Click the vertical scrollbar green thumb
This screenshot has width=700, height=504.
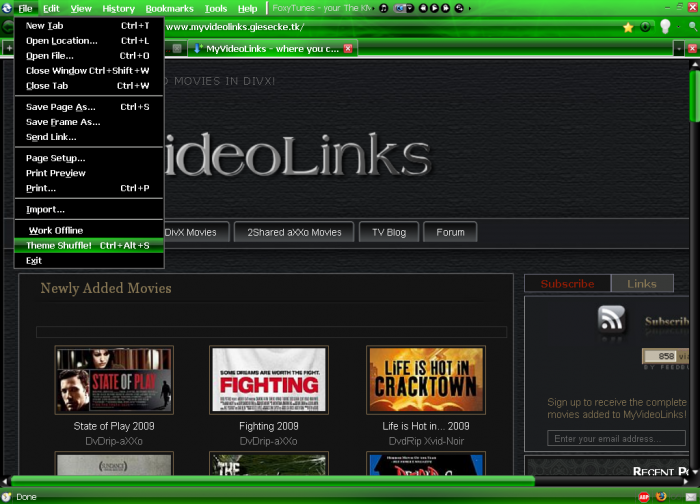click(694, 96)
